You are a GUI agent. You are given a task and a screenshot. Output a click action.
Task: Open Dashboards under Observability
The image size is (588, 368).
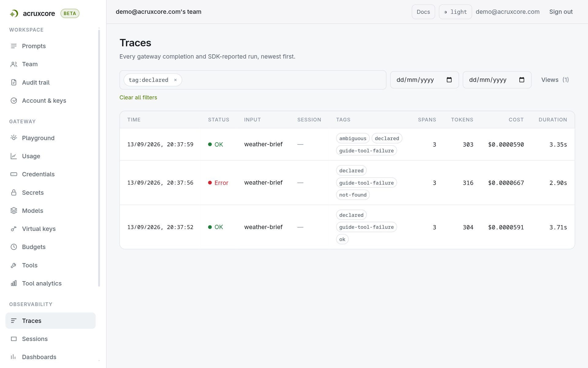(51, 357)
